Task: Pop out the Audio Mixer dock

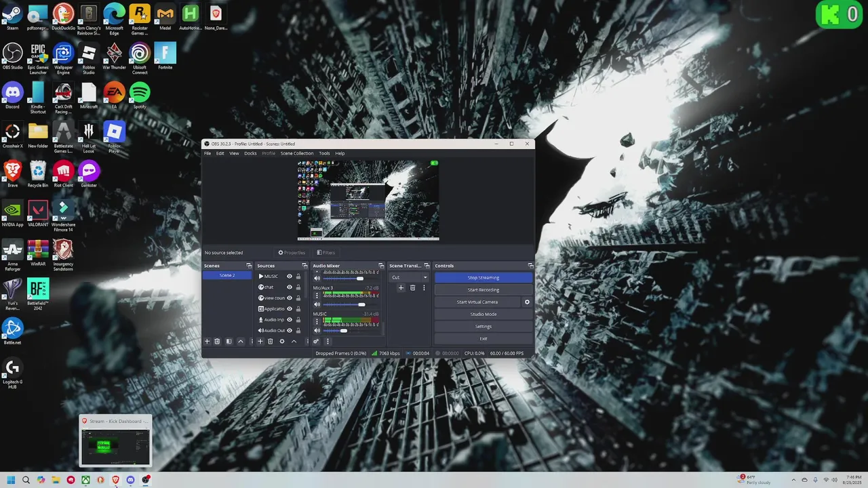Action: [x=381, y=266]
